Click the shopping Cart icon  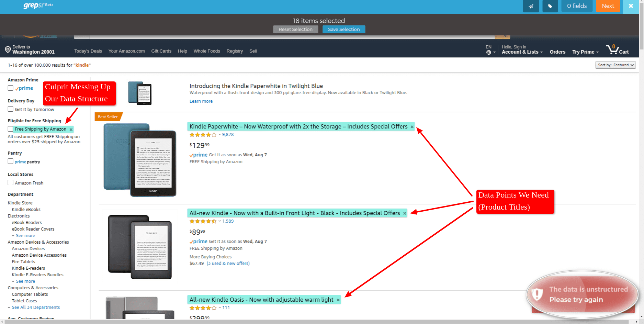tap(617, 50)
